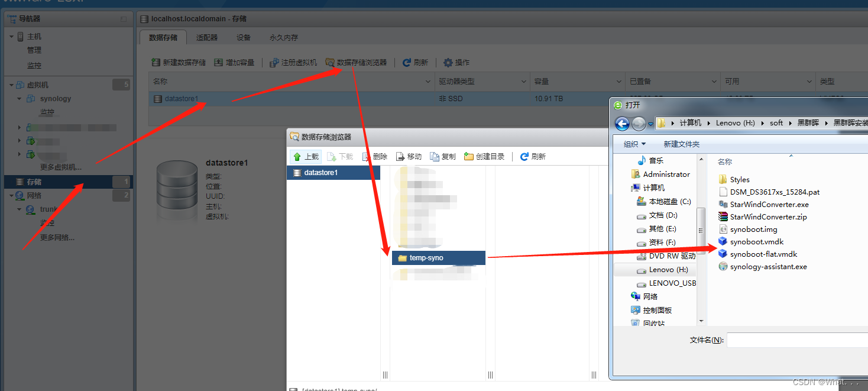
Task: Click the navigator panel collapse icon
Action: [x=124, y=20]
